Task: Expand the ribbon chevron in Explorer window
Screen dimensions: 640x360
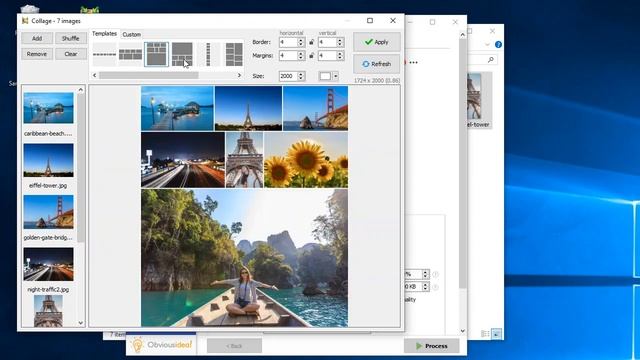Action: tap(487, 44)
